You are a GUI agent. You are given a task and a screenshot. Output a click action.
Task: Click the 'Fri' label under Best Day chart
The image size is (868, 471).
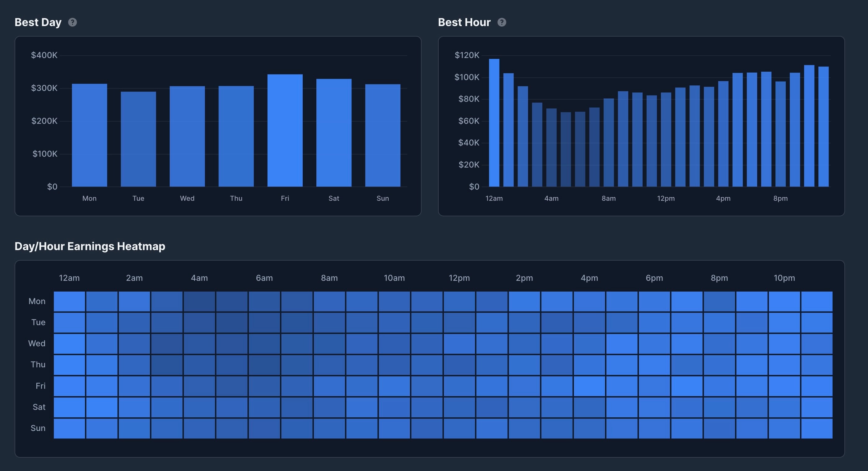285,198
